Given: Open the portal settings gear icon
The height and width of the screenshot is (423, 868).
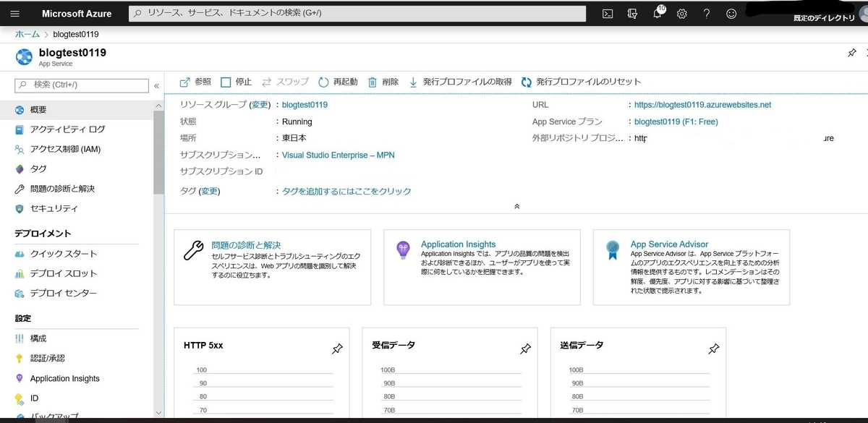Looking at the screenshot, I should point(681,13).
